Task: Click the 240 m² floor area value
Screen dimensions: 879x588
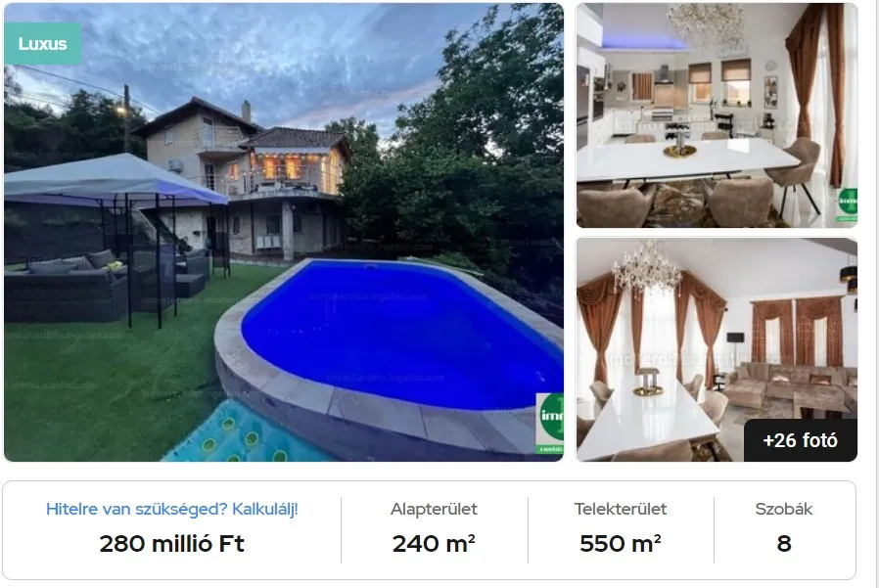Action: pos(434,543)
